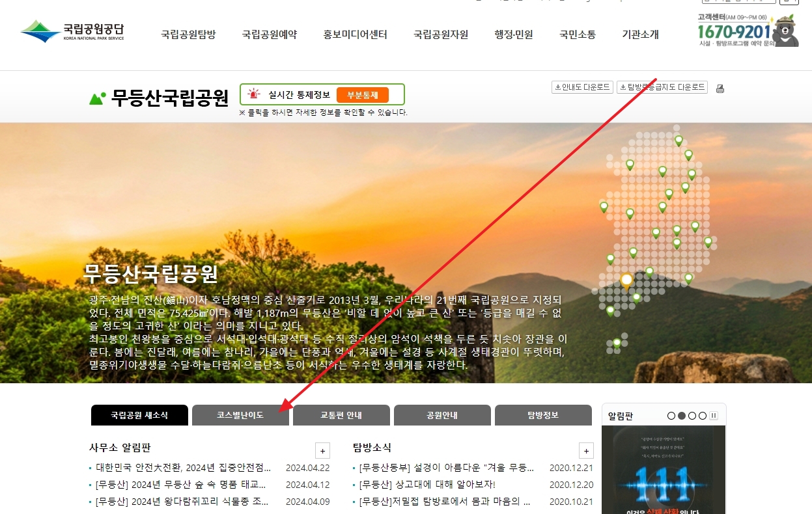Open the 기관소개 menu
The image size is (812, 514).
[640, 34]
